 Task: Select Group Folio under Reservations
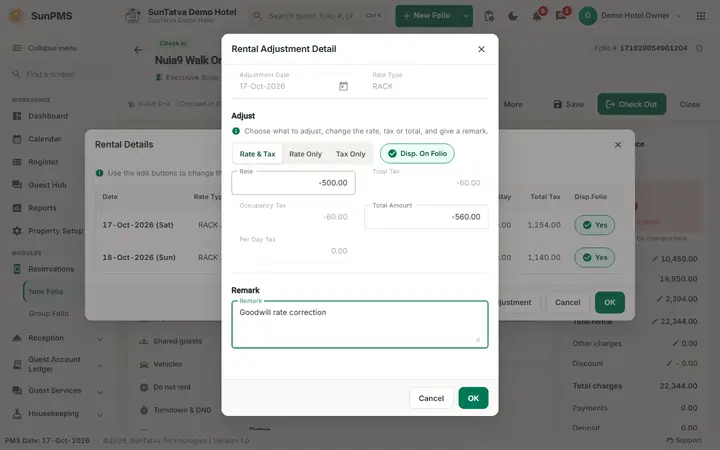(49, 313)
